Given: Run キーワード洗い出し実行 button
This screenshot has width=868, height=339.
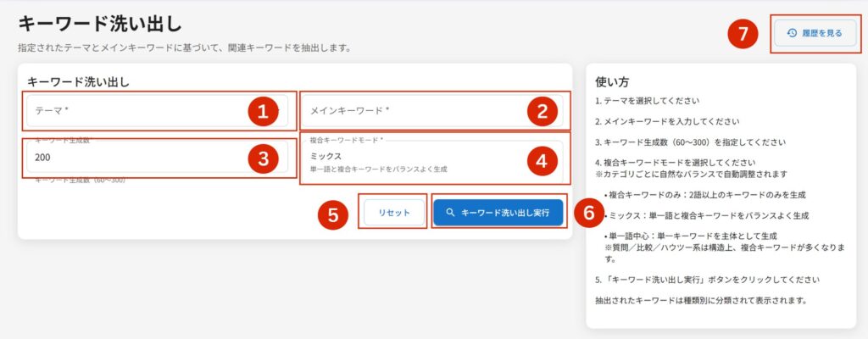Looking at the screenshot, I should click(x=498, y=214).
